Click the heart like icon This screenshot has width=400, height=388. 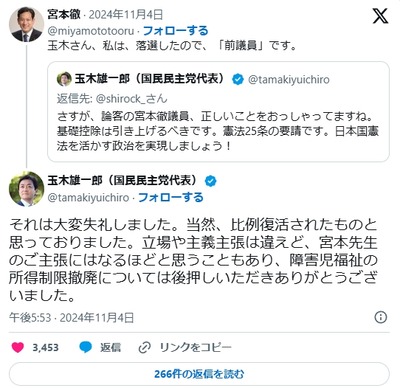coord(18,347)
